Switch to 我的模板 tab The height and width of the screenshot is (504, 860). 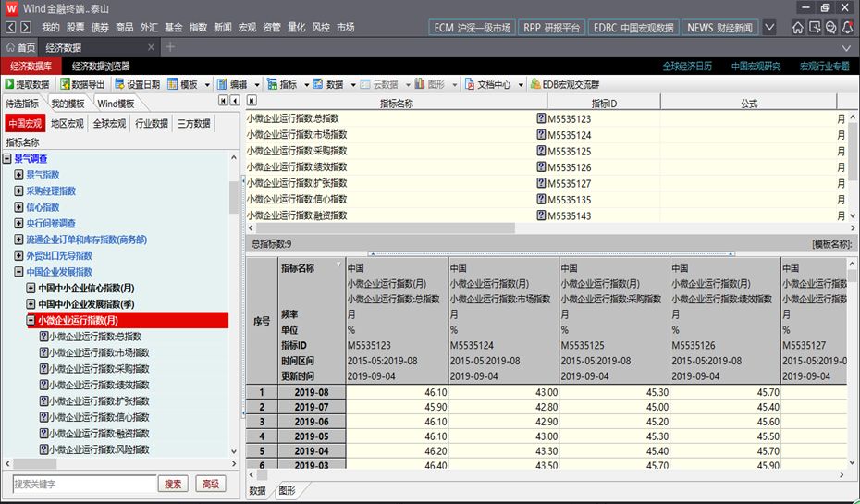68,103
